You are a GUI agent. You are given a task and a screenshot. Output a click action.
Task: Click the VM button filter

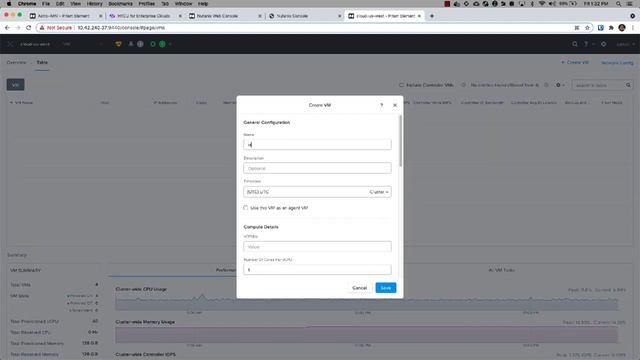pos(16,85)
